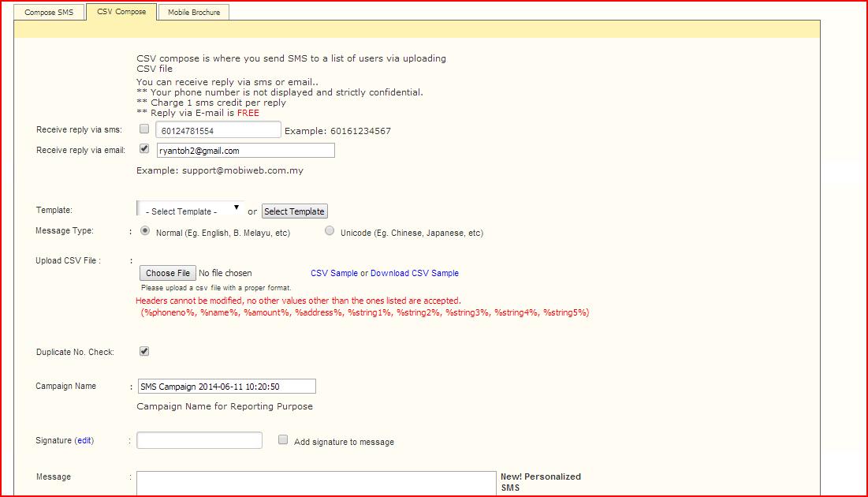Open the CSV Compose tab

click(121, 12)
